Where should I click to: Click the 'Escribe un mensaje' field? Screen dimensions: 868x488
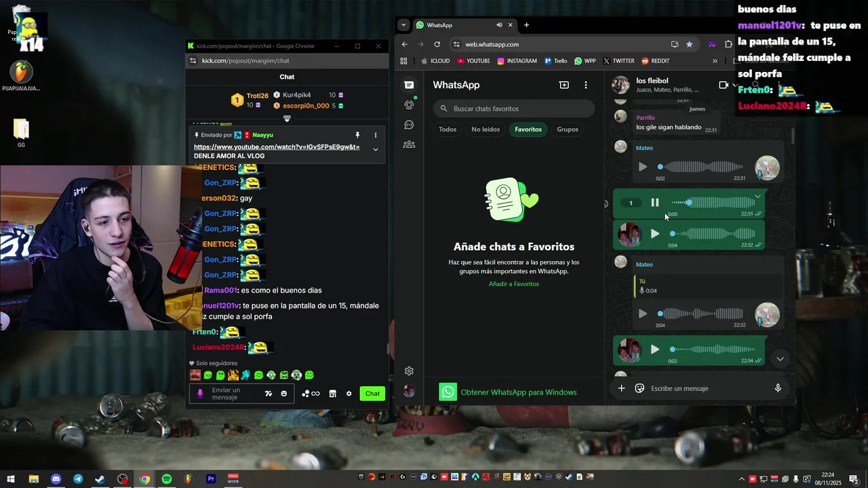coord(709,388)
